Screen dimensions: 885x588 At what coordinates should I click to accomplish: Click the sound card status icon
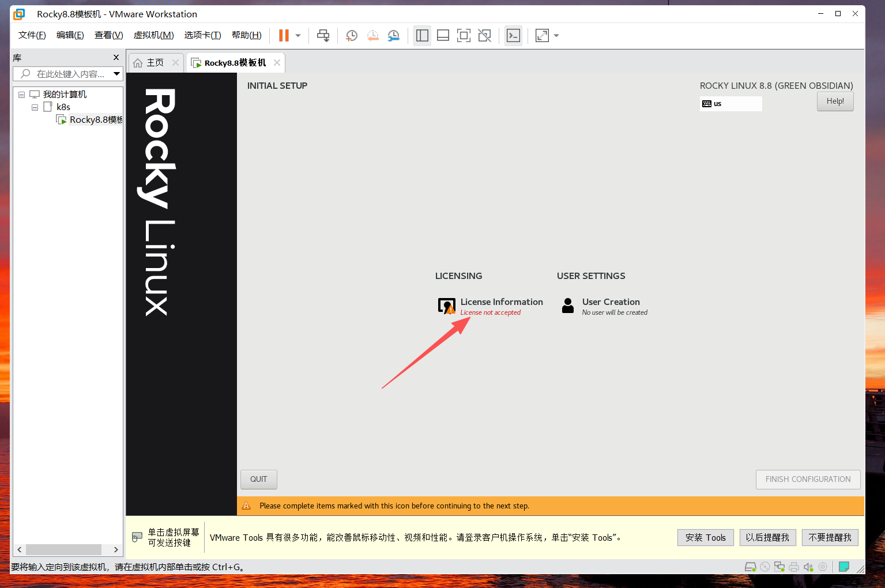tap(808, 567)
